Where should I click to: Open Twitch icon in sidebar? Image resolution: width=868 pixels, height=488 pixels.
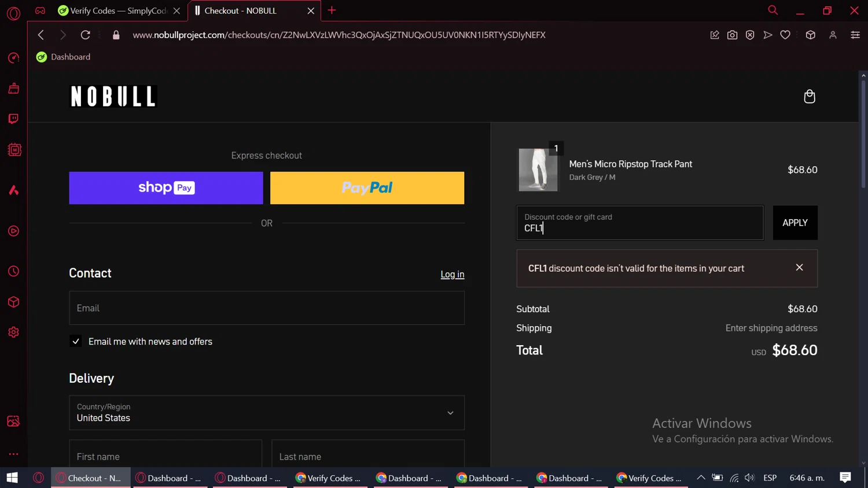coord(13,119)
